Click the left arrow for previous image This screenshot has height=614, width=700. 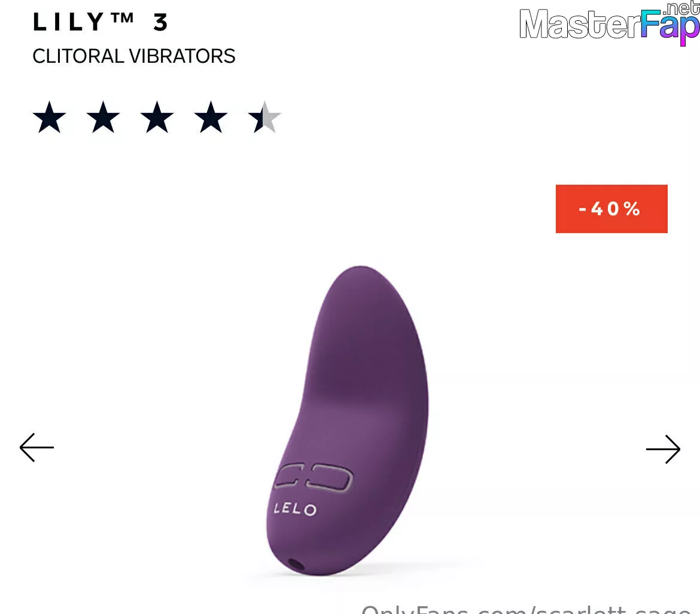pyautogui.click(x=36, y=447)
